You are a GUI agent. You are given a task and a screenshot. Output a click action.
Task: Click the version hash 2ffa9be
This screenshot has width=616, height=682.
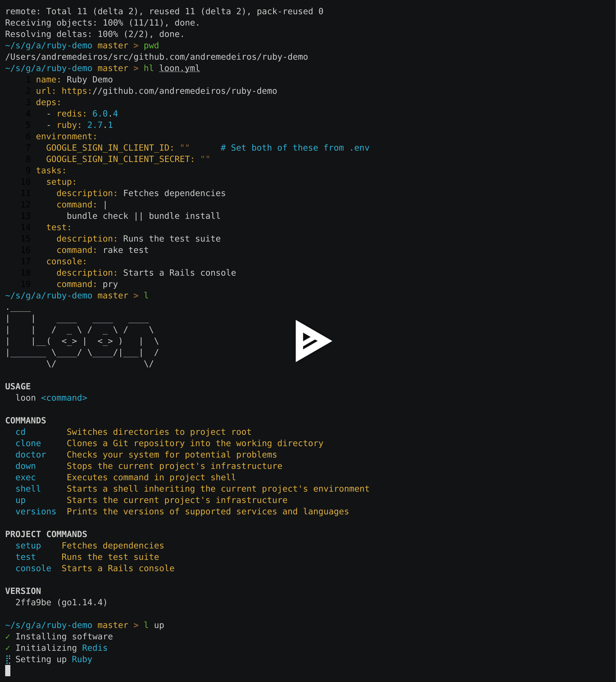tap(33, 602)
